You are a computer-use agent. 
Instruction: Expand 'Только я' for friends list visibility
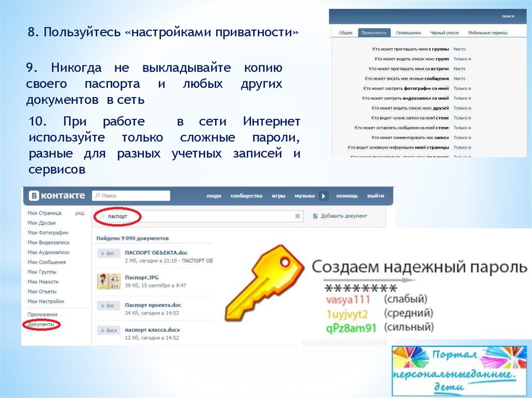click(462, 108)
